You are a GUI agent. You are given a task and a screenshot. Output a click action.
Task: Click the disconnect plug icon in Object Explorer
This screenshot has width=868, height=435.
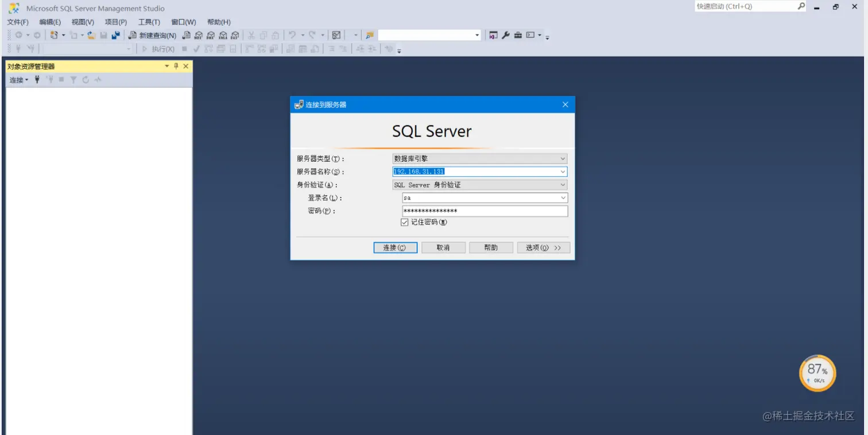point(50,80)
